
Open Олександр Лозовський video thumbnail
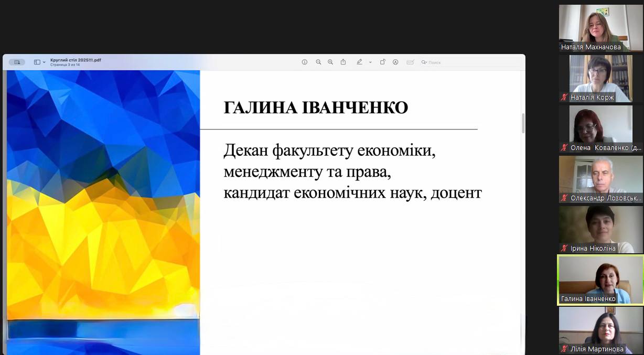600,179
